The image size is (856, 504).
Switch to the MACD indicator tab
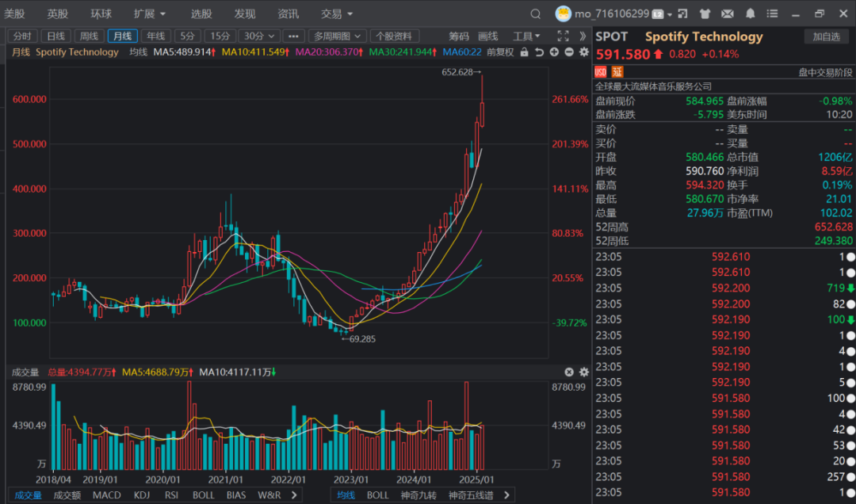click(x=107, y=495)
